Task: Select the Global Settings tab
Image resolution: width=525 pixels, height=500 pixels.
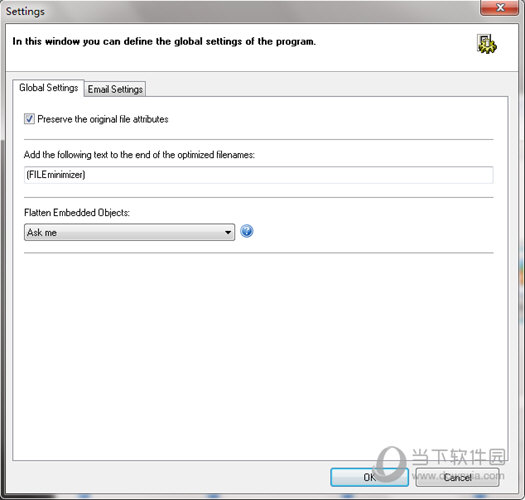Action: click(49, 88)
